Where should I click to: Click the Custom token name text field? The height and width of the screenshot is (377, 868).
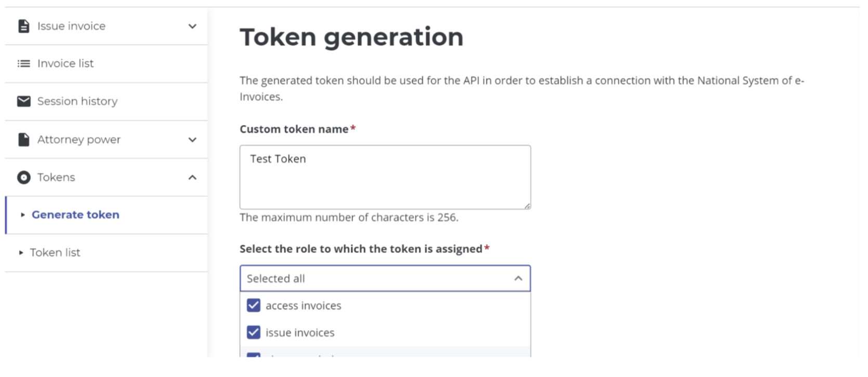coord(385,177)
